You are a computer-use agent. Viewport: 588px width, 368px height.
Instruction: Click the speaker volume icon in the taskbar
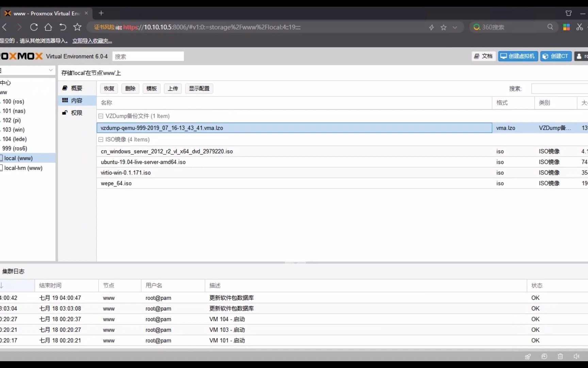576,356
